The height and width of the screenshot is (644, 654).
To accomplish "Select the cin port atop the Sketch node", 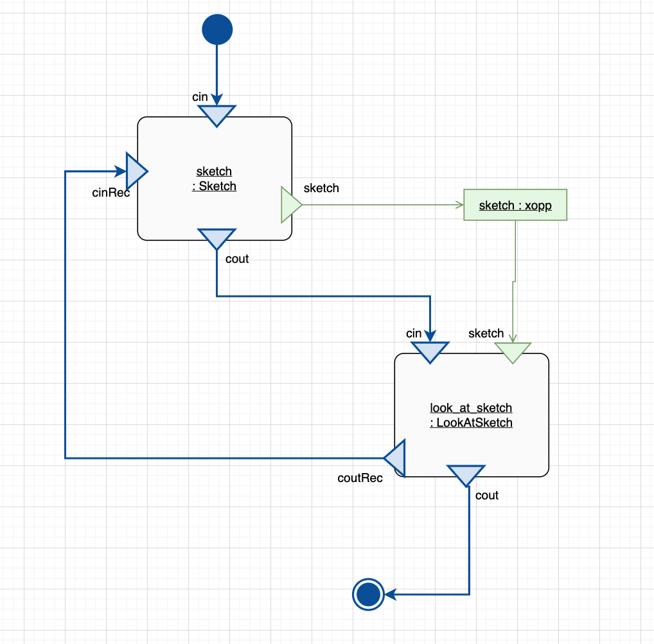I will (217, 114).
